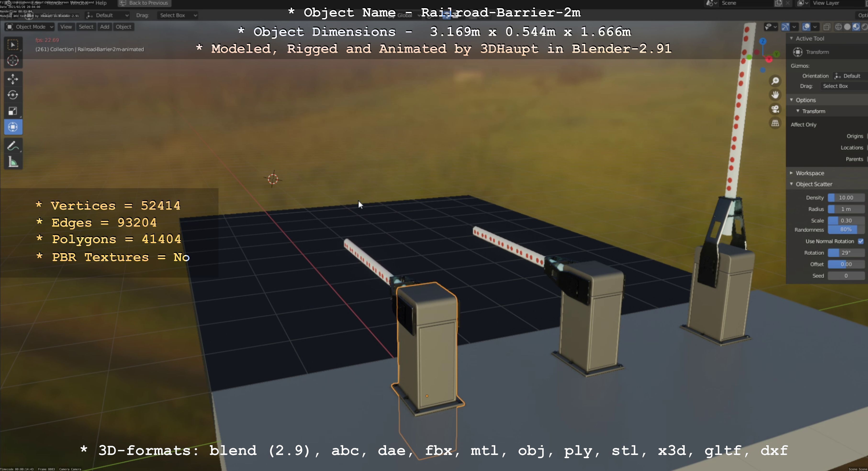Switch perspective/orthographic with grid icon
The width and height of the screenshot is (868, 471).
point(775,123)
